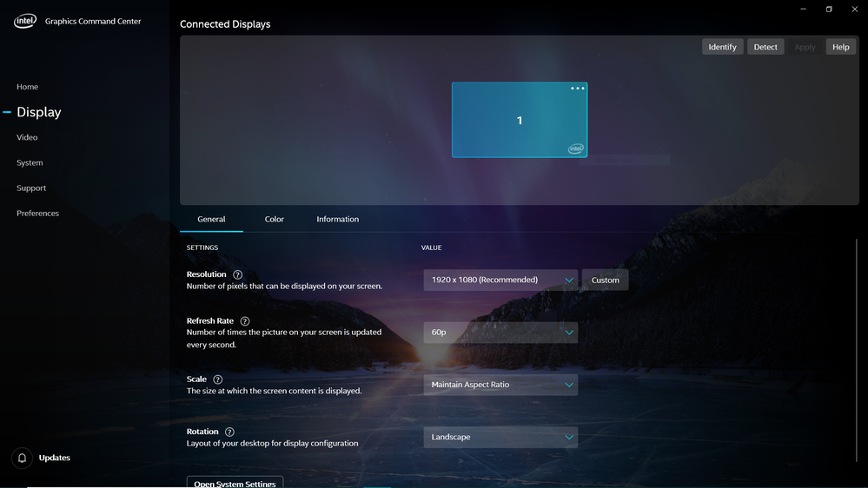Close the Graphics Command Center window
The height and width of the screenshot is (488, 868).
(855, 9)
